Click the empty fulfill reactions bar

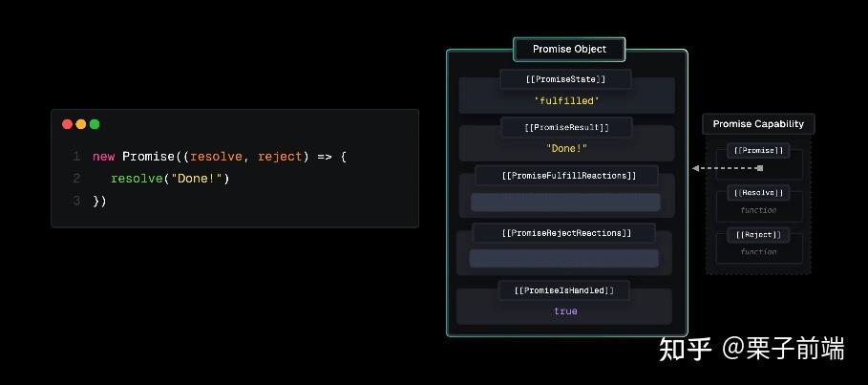(565, 203)
